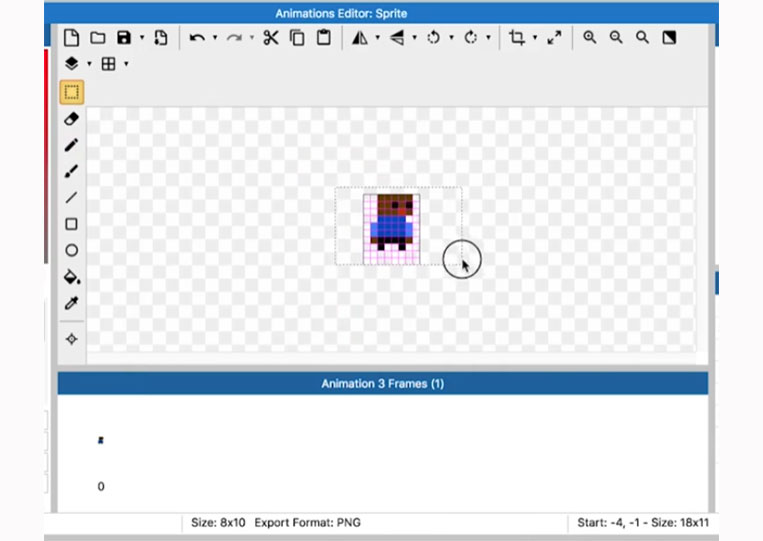
Task: Click the Animations Editor: Sprite title bar
Action: [341, 13]
